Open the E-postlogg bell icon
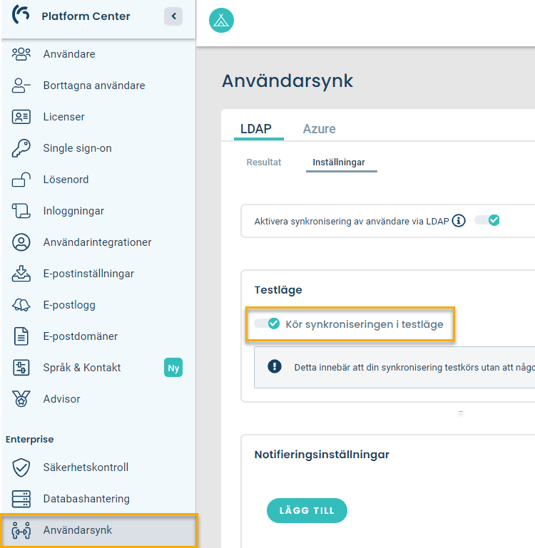The width and height of the screenshot is (535, 548). [21, 305]
